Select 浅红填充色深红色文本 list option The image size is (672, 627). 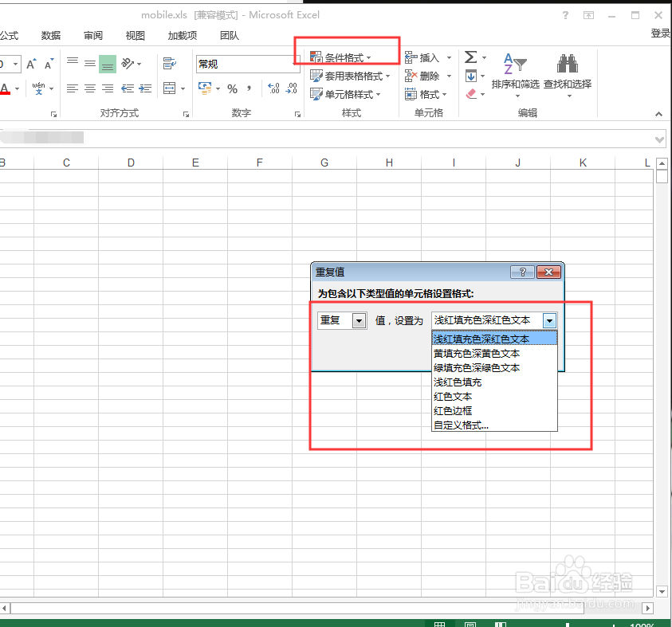tap(494, 339)
